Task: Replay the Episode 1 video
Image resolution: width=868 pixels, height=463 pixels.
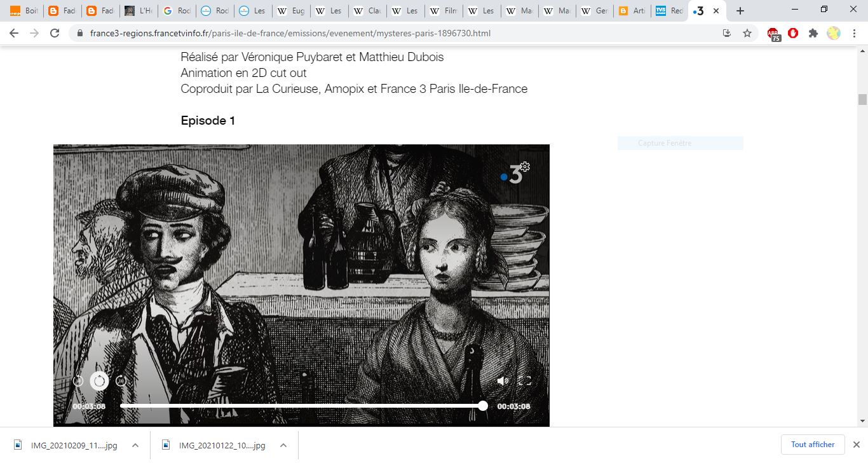Action: tap(99, 381)
